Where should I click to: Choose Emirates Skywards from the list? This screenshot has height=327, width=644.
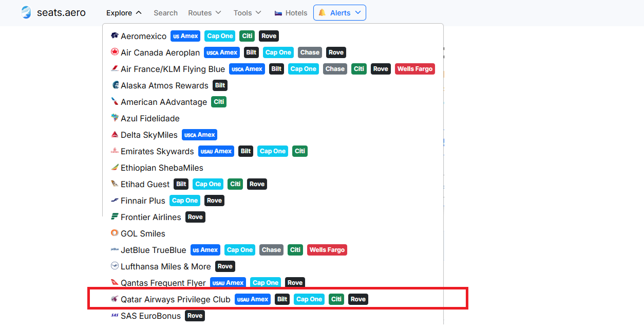click(x=157, y=151)
